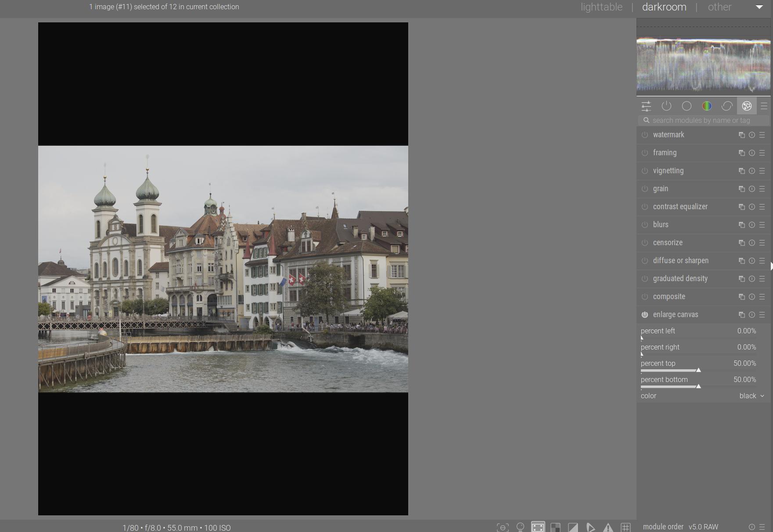The width and height of the screenshot is (773, 532).
Task: Open presets menu for watermark module
Action: pos(762,135)
